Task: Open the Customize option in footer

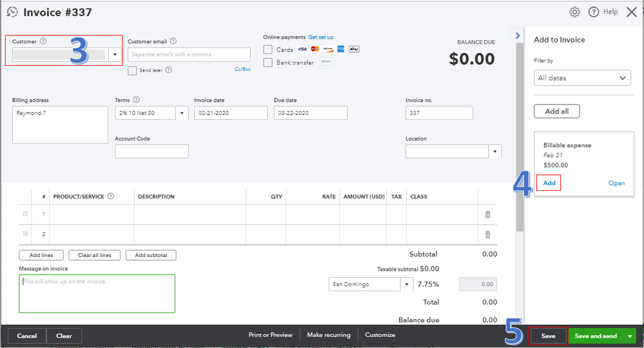Action: (x=380, y=335)
